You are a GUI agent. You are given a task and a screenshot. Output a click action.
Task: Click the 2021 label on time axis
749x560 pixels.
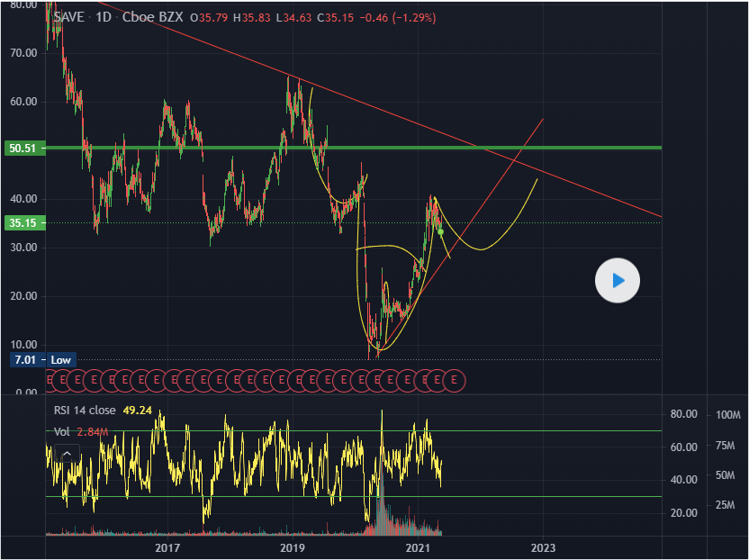[x=418, y=547]
